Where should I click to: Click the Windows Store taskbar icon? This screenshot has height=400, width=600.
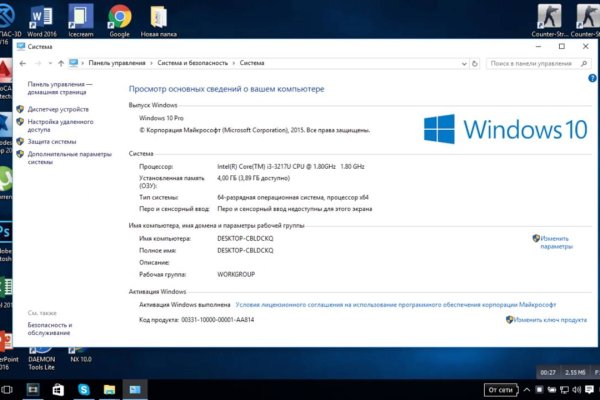(x=58, y=388)
